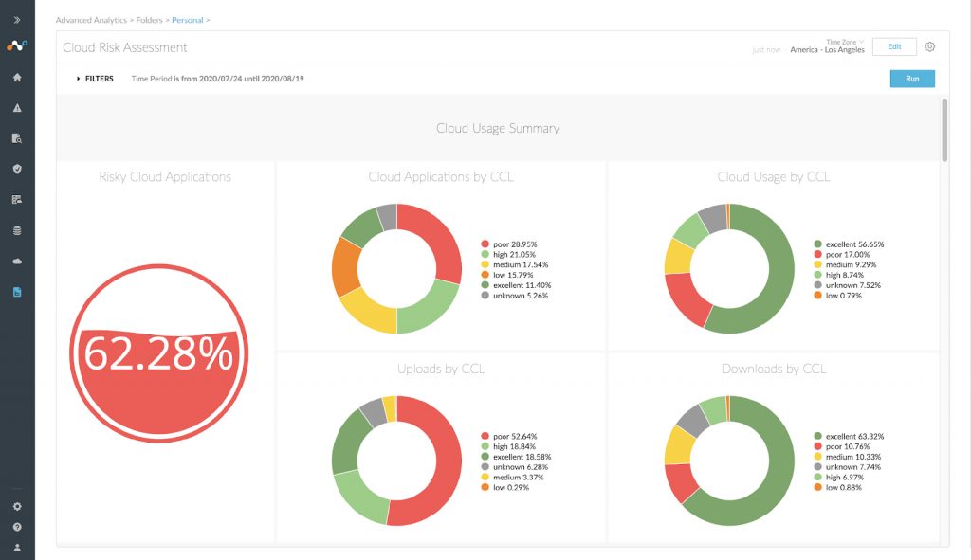Toggle poor 28.95% legend in Cloud Applications
This screenshot has height=560, width=971.
pyautogui.click(x=509, y=244)
